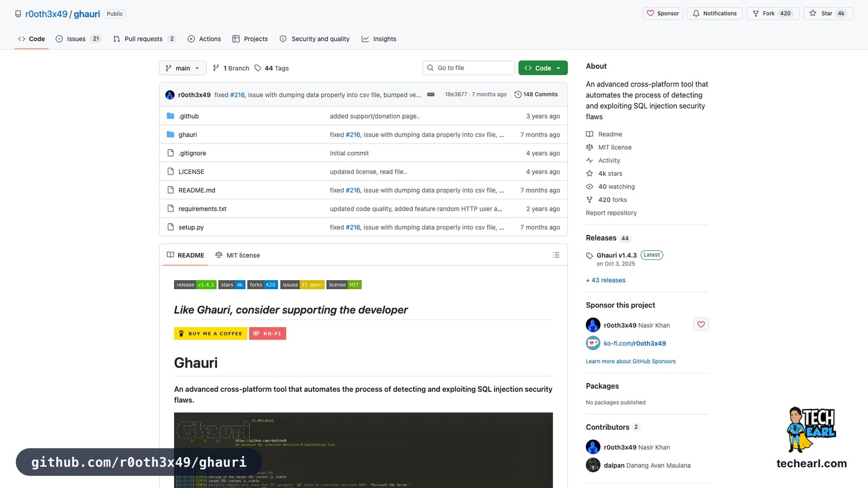Open Learn more about GitHub Sponsors
Viewport: 868px width, 488px height.
(631, 361)
